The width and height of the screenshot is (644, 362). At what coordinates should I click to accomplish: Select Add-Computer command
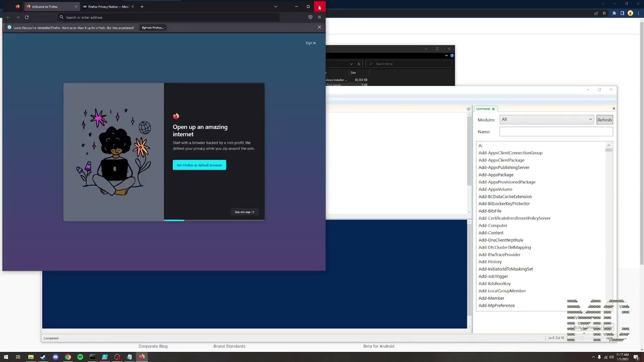click(x=493, y=225)
